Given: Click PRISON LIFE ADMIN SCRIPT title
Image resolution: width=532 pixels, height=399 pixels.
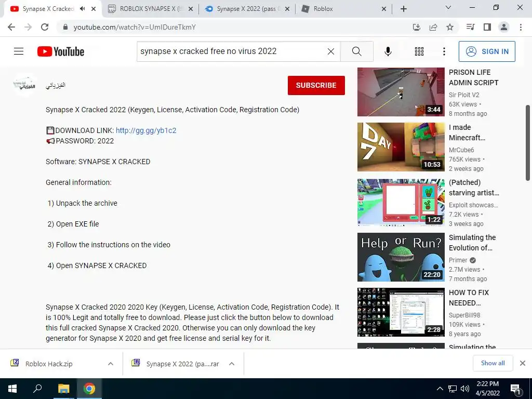Looking at the screenshot, I should click(x=474, y=77).
